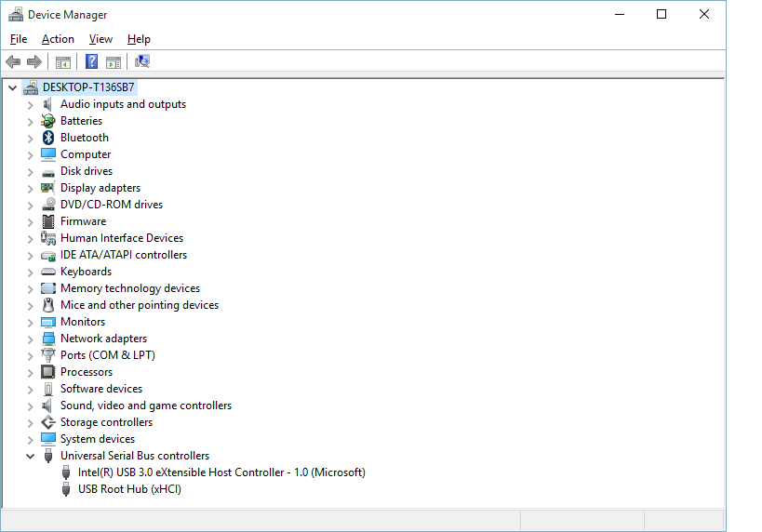This screenshot has height=532, width=762.
Task: Select Sound, video and game controllers label
Action: pyautogui.click(x=146, y=406)
